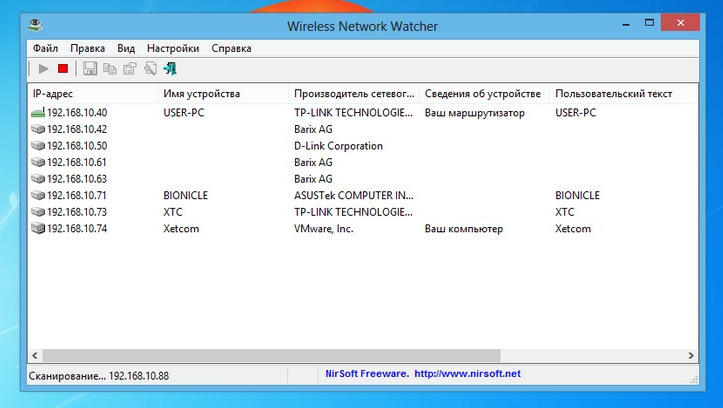
Task: Click Barix AG cell for 192.168.10.42
Action: tap(313, 130)
